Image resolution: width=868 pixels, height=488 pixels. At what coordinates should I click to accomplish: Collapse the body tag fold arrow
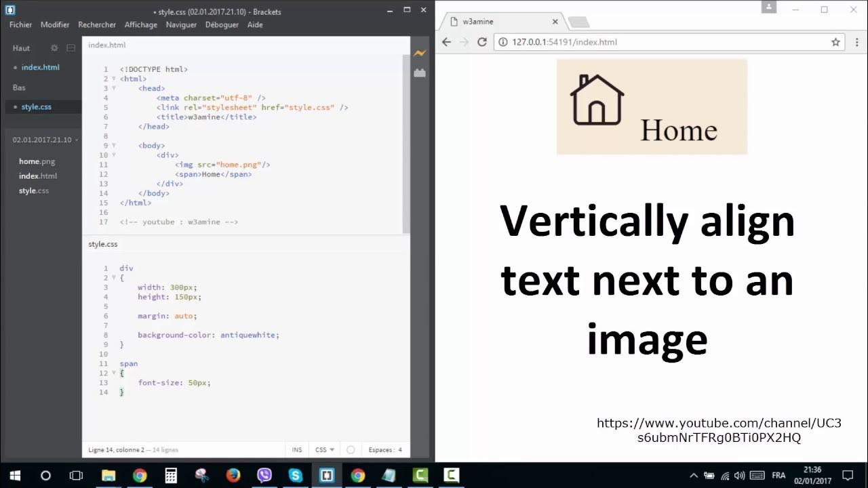click(114, 146)
